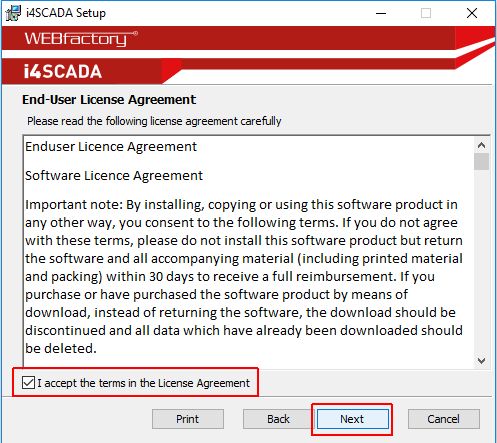Screen dimensions: 497x443
Task: Click the 'Enduser Licence Agreement' heading text
Action: [x=111, y=147]
